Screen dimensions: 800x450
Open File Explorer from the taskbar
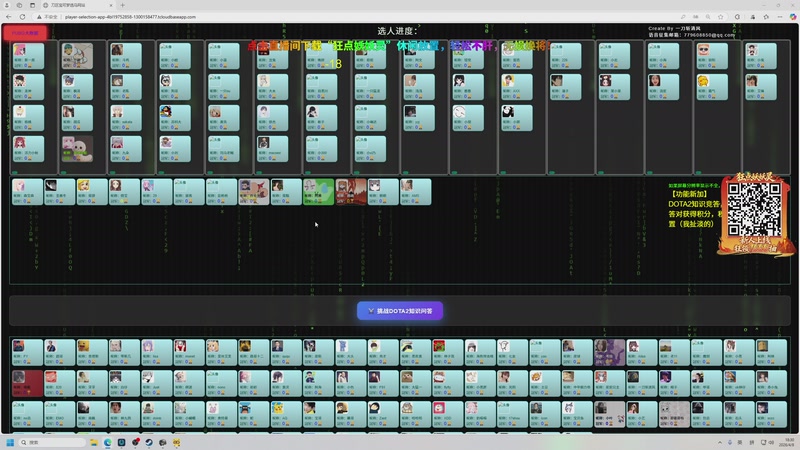94,442
